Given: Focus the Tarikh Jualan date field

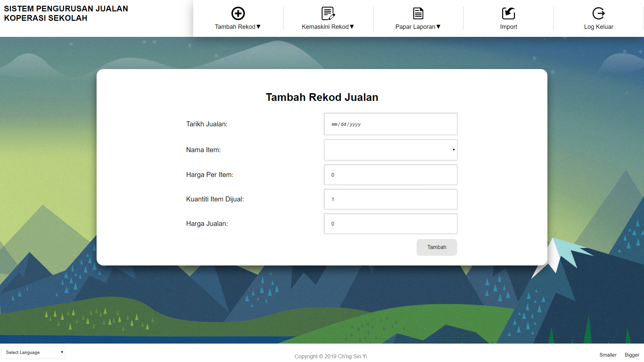Looking at the screenshot, I should (390, 124).
